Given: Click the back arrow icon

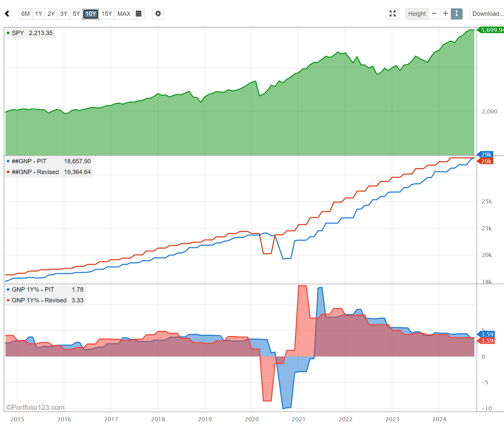Looking at the screenshot, I should pyautogui.click(x=7, y=14).
